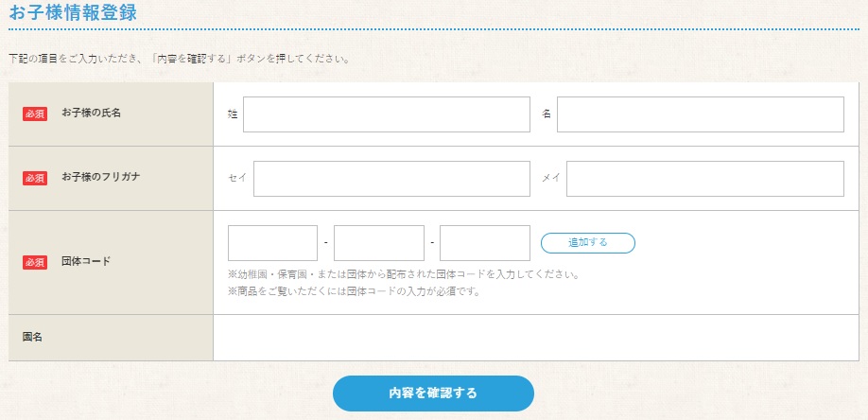This screenshot has width=868, height=420.
Task: Click the メイ label before the input
Action: pos(551,178)
